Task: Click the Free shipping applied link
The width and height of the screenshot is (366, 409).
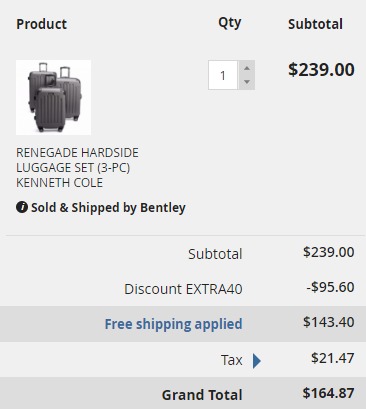Action: pos(173,324)
